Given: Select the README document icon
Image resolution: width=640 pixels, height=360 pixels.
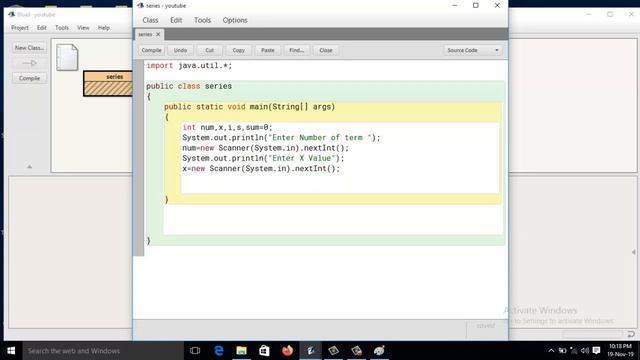Looking at the screenshot, I should [67, 57].
